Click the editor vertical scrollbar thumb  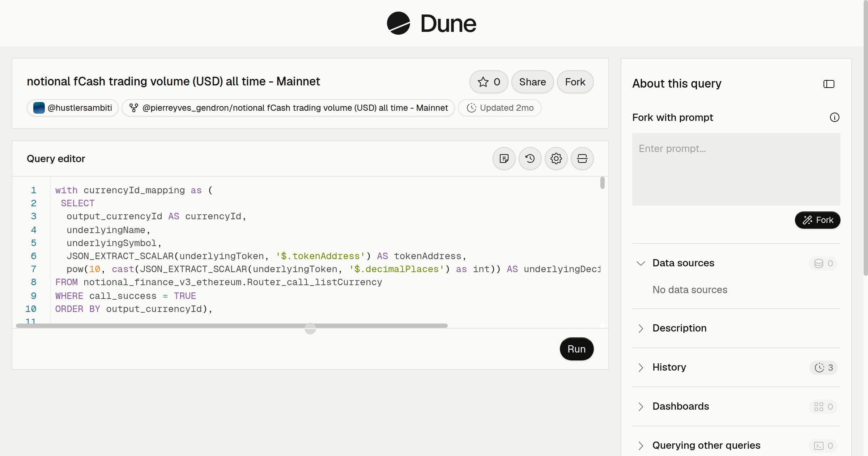pos(602,183)
